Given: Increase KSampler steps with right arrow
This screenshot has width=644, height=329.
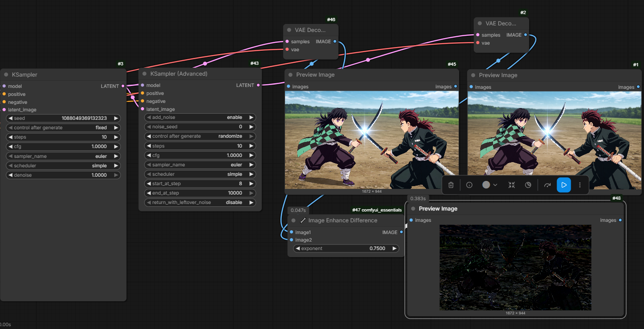Looking at the screenshot, I should click(116, 137).
